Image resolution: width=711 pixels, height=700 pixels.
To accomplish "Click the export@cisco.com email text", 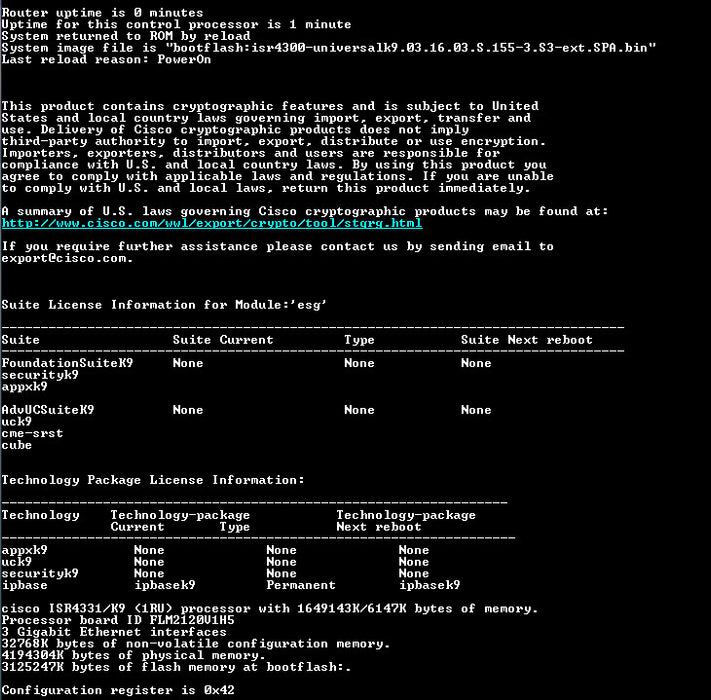I will pos(67,258).
